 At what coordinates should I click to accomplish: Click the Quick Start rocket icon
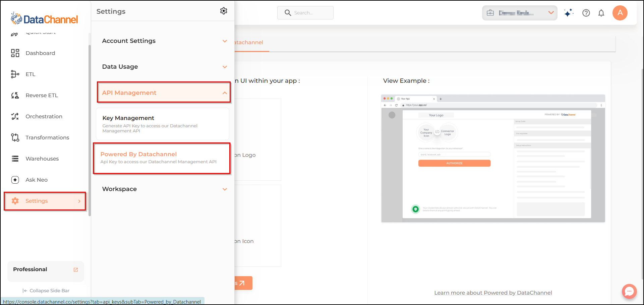coord(14,34)
